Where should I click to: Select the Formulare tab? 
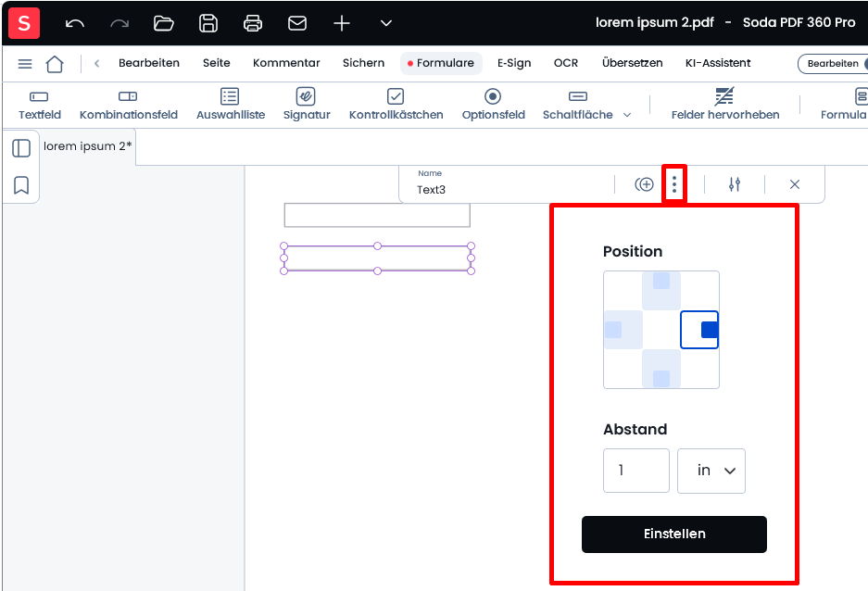click(x=441, y=63)
